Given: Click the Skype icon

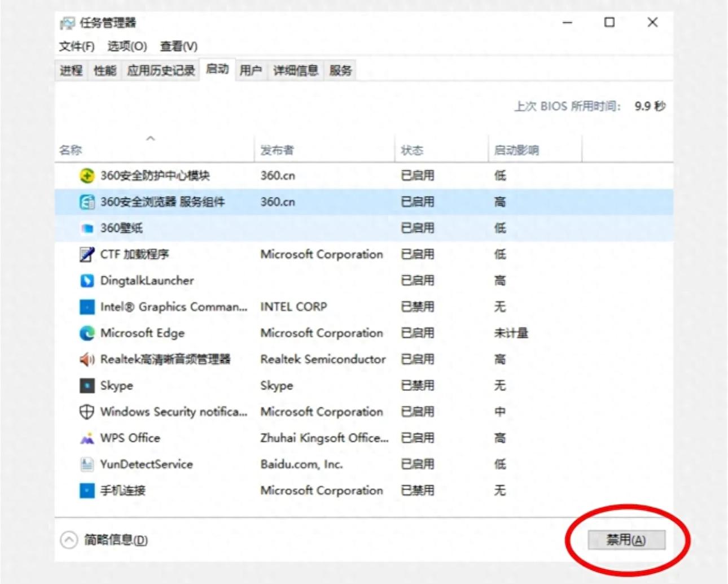Looking at the screenshot, I should coord(86,386).
